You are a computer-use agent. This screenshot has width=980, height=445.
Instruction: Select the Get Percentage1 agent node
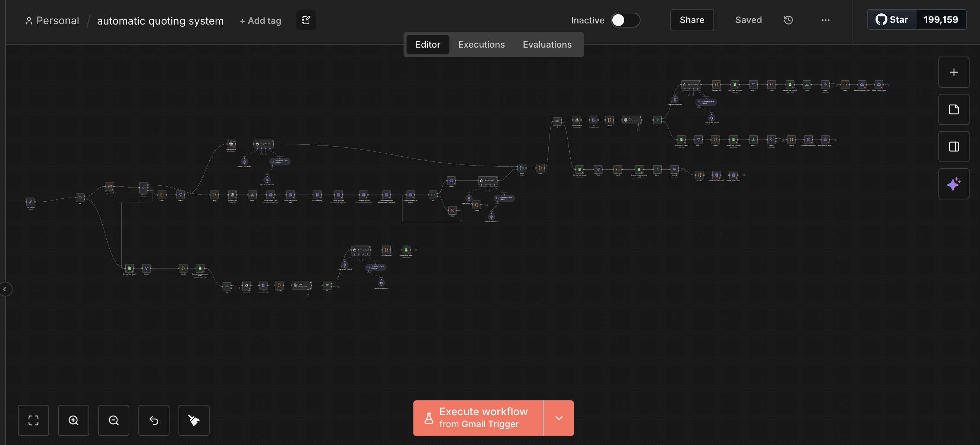point(361,250)
